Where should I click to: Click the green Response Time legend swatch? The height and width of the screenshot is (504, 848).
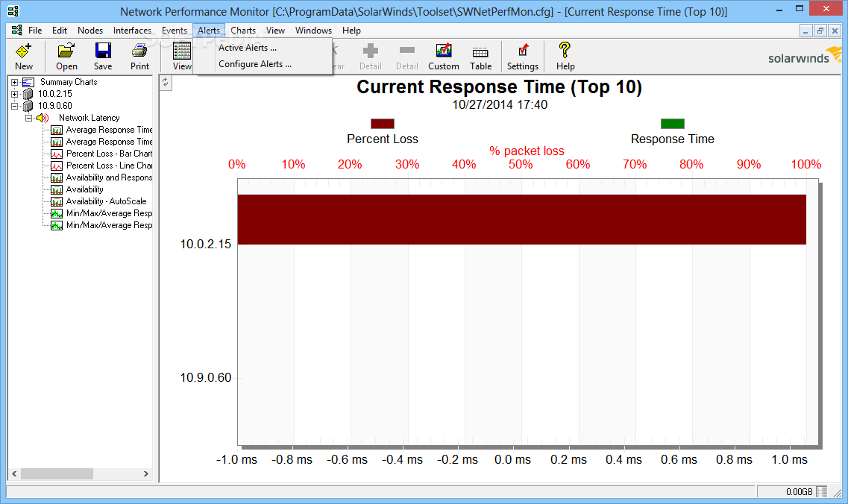tap(672, 123)
